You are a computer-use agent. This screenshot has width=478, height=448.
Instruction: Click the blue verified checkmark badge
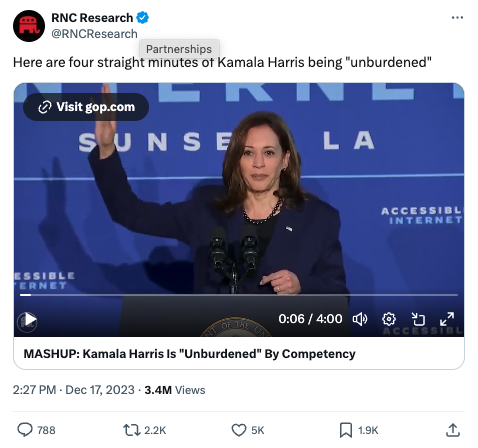143,18
